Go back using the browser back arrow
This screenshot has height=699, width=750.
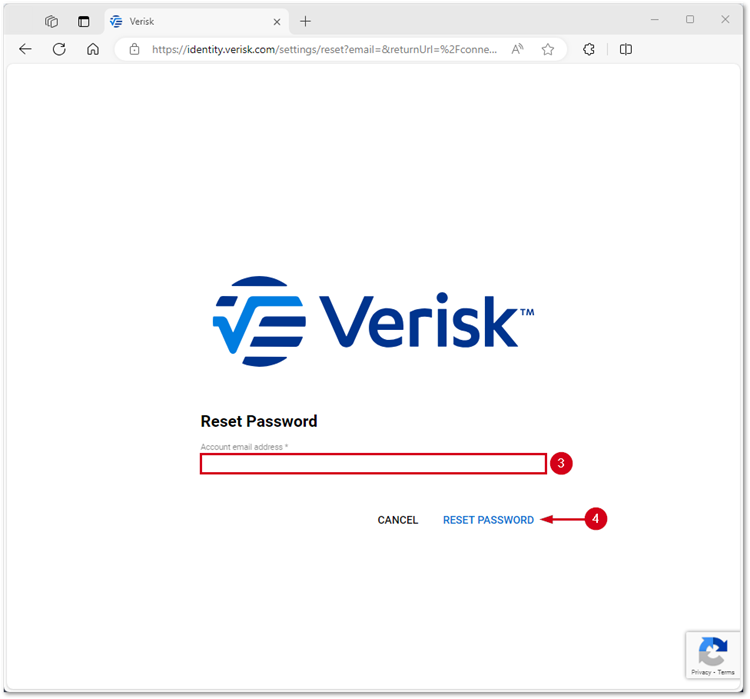click(x=25, y=49)
